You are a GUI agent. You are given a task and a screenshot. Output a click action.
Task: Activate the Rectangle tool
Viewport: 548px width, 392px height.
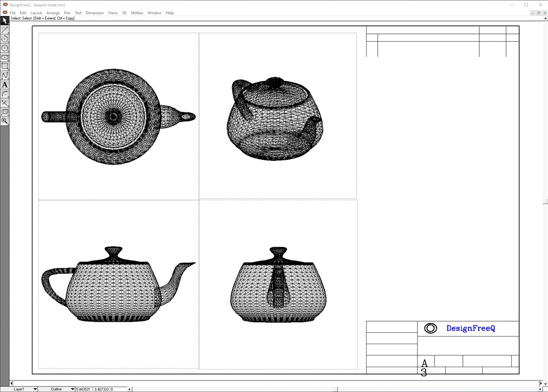(5, 66)
